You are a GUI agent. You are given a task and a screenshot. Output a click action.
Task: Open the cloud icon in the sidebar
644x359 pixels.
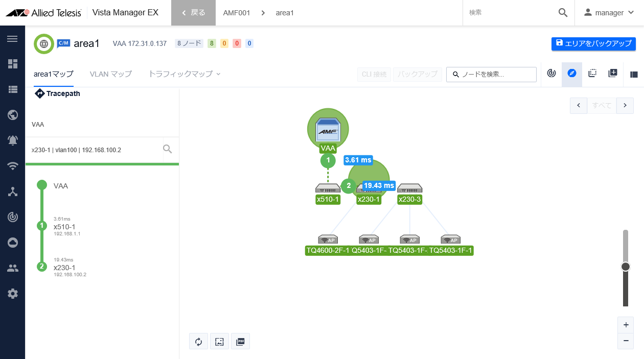click(12, 243)
